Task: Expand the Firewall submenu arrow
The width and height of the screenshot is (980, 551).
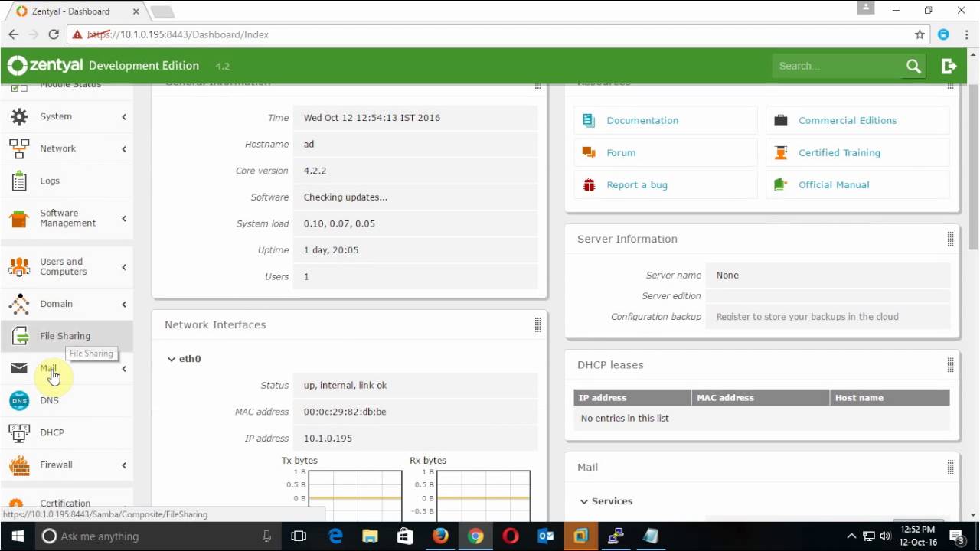Action: pos(124,465)
